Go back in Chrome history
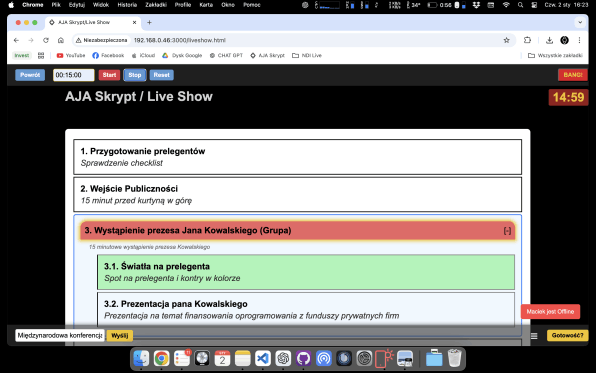The height and width of the screenshot is (373, 596). pyautogui.click(x=16, y=40)
